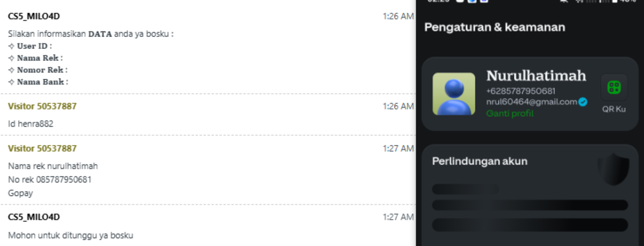Select the Pengaturan & keamanan header title
The image size is (644, 246).
tap(495, 28)
